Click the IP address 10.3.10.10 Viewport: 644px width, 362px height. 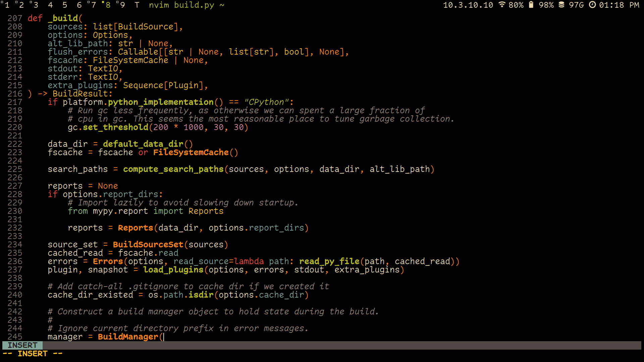point(468,5)
